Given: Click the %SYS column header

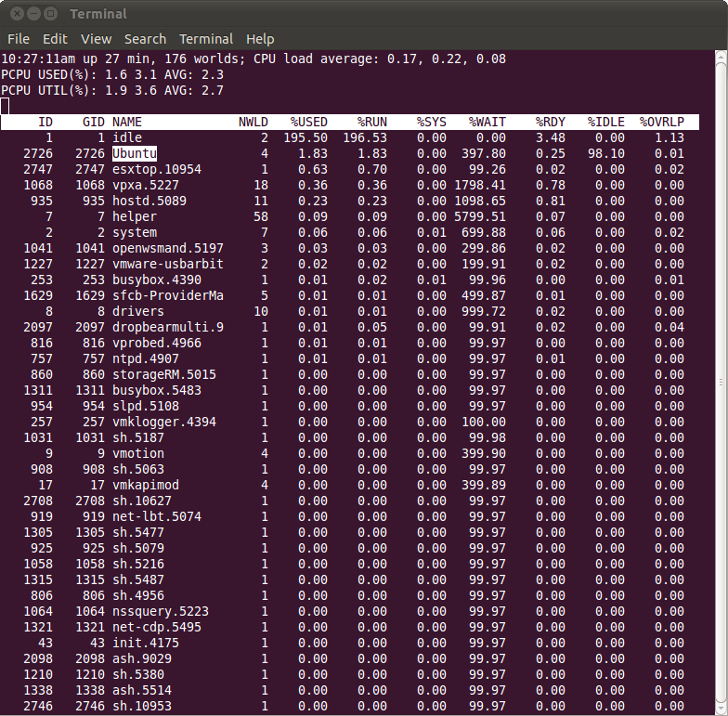Looking at the screenshot, I should pyautogui.click(x=431, y=123).
